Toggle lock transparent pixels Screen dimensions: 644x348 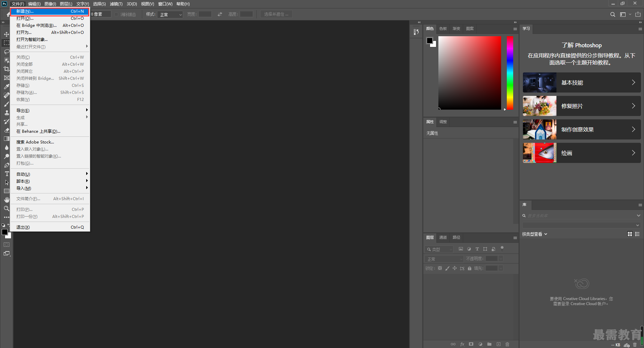(440, 268)
